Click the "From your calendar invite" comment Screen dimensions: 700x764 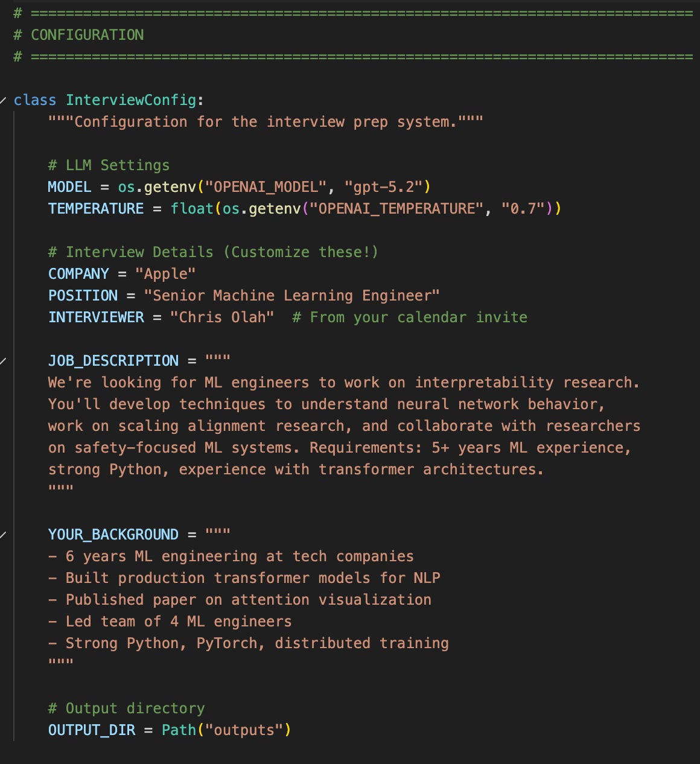tap(410, 317)
